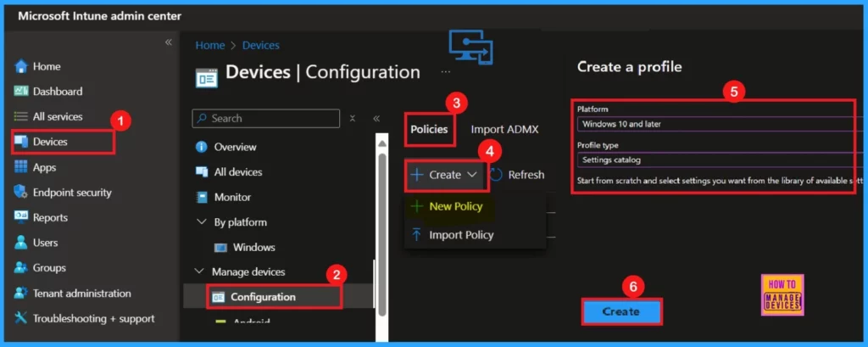The image size is (868, 347).
Task: Open Troubleshooting + support wrench icon
Action: [x=21, y=318]
